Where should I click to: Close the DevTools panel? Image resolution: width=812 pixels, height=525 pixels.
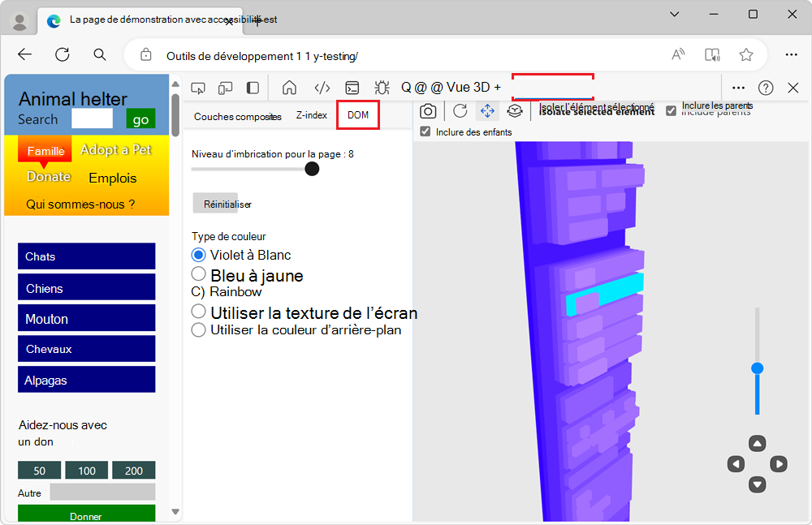click(x=793, y=88)
